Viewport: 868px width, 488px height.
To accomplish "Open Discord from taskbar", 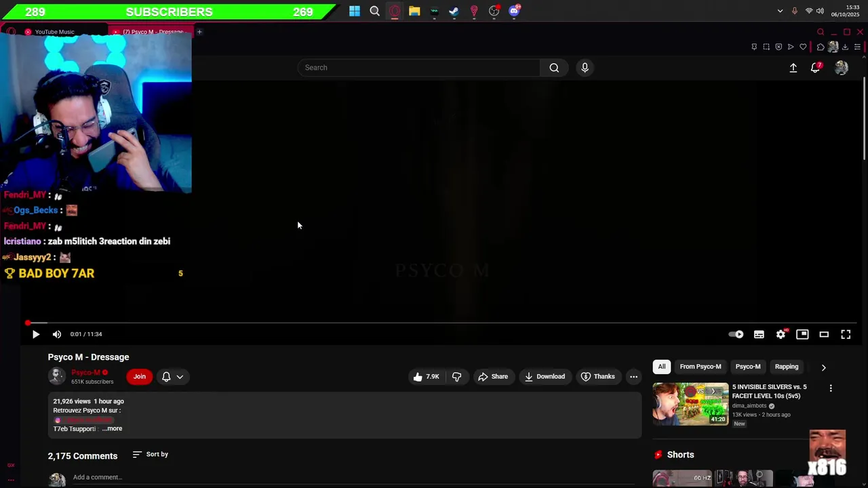I will tap(514, 11).
